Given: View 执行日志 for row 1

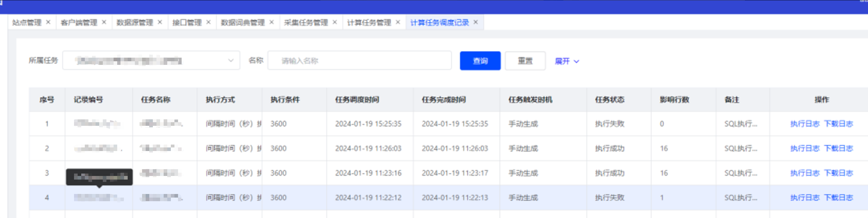Looking at the screenshot, I should pyautogui.click(x=805, y=124).
